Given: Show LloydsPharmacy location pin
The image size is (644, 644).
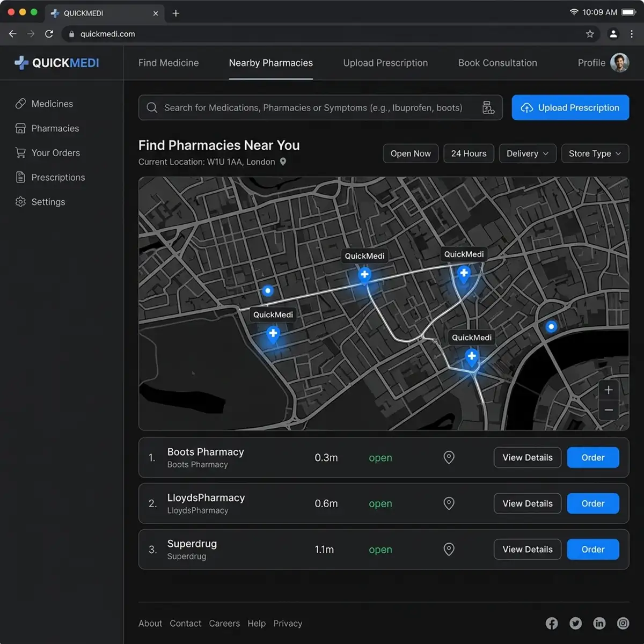Looking at the screenshot, I should point(449,503).
